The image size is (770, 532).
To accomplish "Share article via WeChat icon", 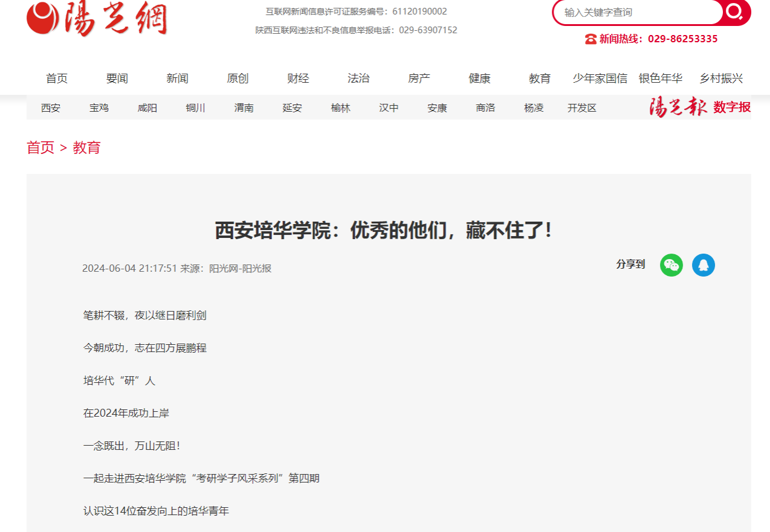I will coord(671,264).
